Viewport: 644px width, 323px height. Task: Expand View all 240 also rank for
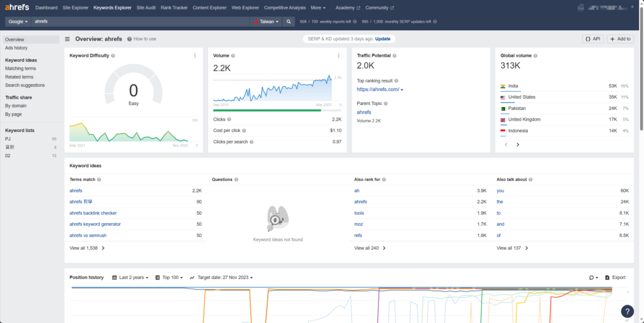370,248
